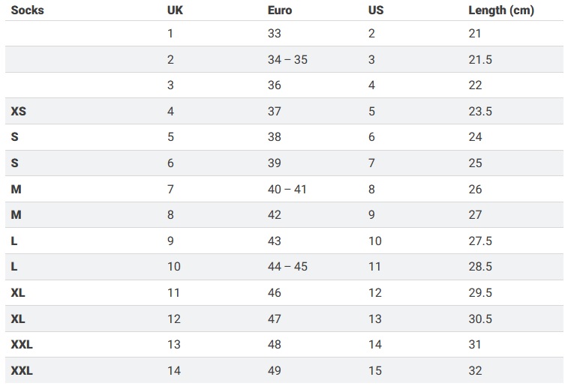571x392 pixels.
Task: Select the length 21.5 cell
Action: coord(479,59)
